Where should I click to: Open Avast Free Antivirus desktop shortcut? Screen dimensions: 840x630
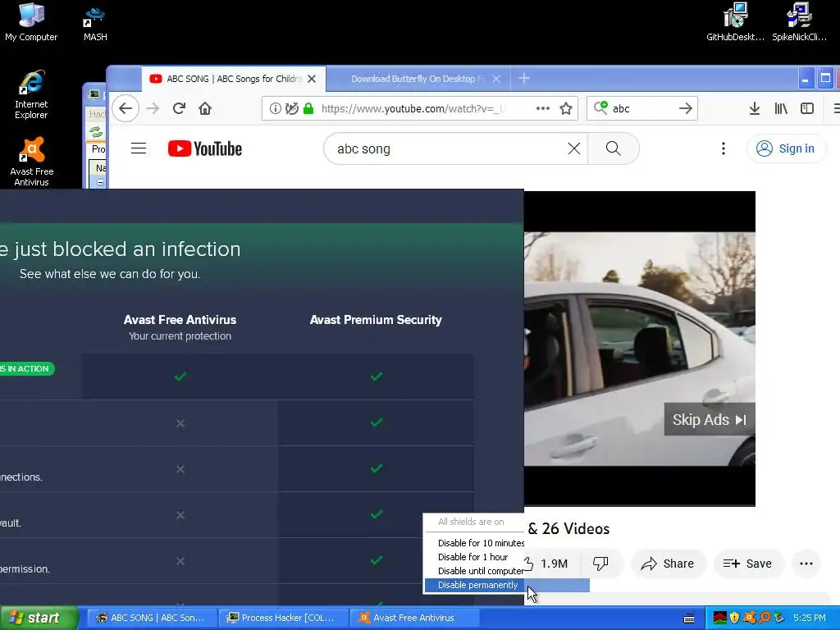32,162
